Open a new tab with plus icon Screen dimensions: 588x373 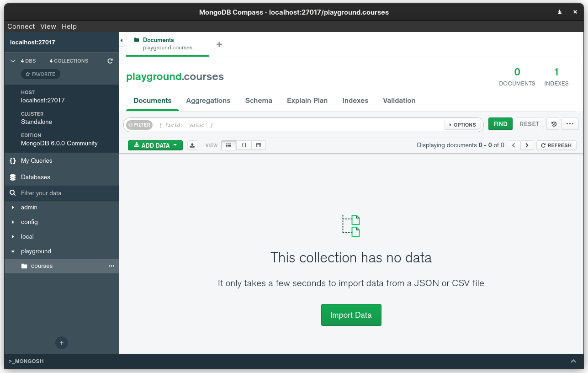click(219, 44)
